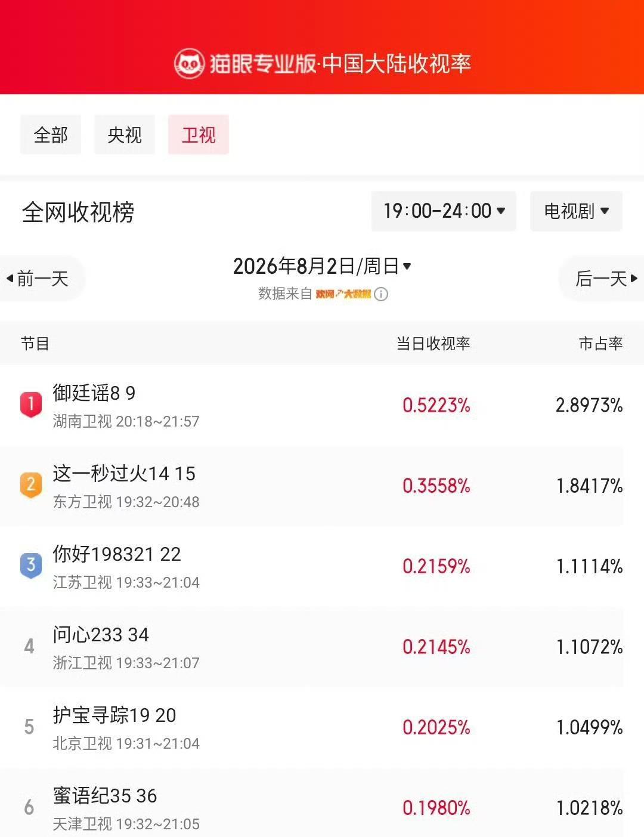
Task: Select the 卫视 tab
Action: 199,135
